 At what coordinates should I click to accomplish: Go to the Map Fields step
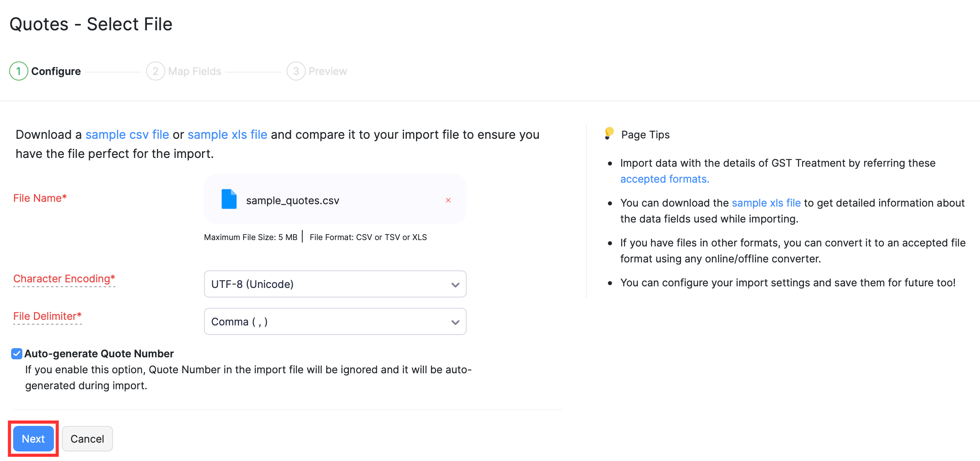coord(194,71)
